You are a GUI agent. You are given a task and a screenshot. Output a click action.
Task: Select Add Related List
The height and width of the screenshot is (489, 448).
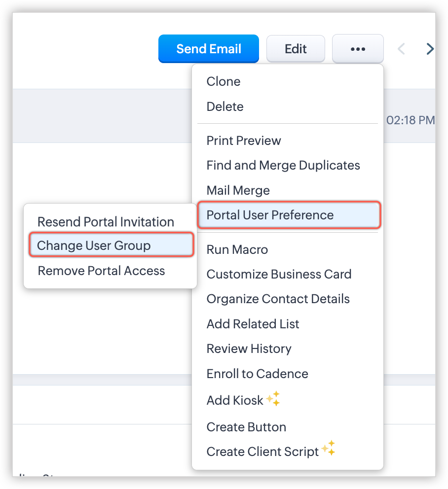click(253, 324)
